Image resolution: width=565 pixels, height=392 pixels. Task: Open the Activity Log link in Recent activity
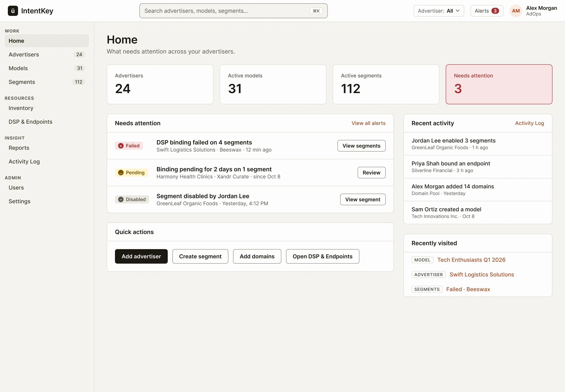click(x=529, y=123)
